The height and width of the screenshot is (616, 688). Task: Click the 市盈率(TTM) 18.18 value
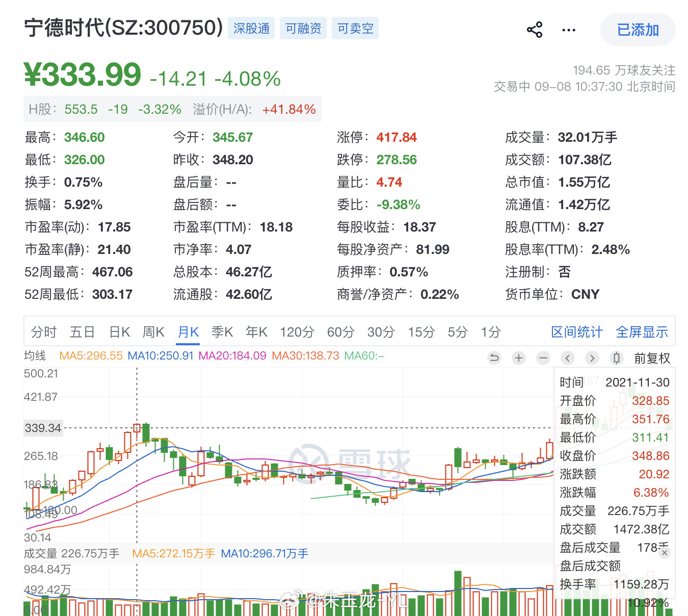click(x=276, y=227)
